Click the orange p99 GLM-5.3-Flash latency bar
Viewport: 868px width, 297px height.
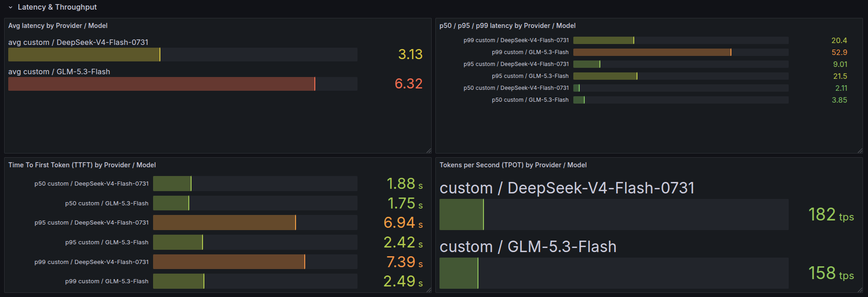pyautogui.click(x=652, y=52)
